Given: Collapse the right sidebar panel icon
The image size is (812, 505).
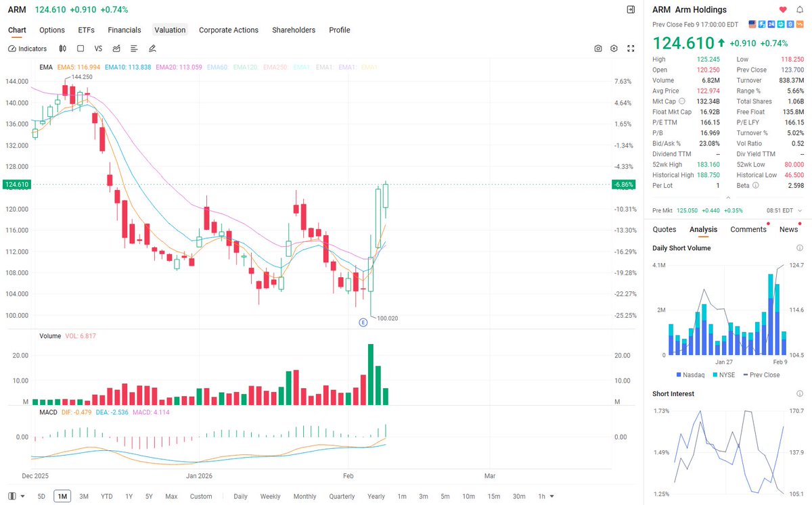Looking at the screenshot, I should coord(631,9).
